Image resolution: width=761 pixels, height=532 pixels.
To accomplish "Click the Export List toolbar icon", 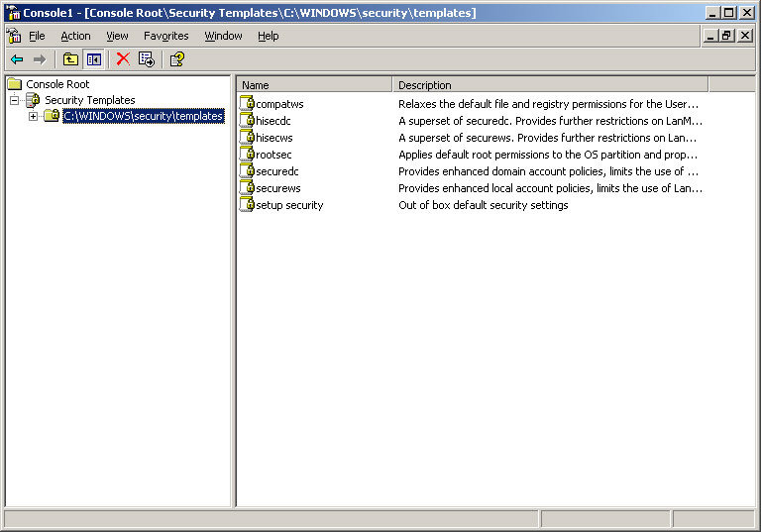I will coord(147,59).
